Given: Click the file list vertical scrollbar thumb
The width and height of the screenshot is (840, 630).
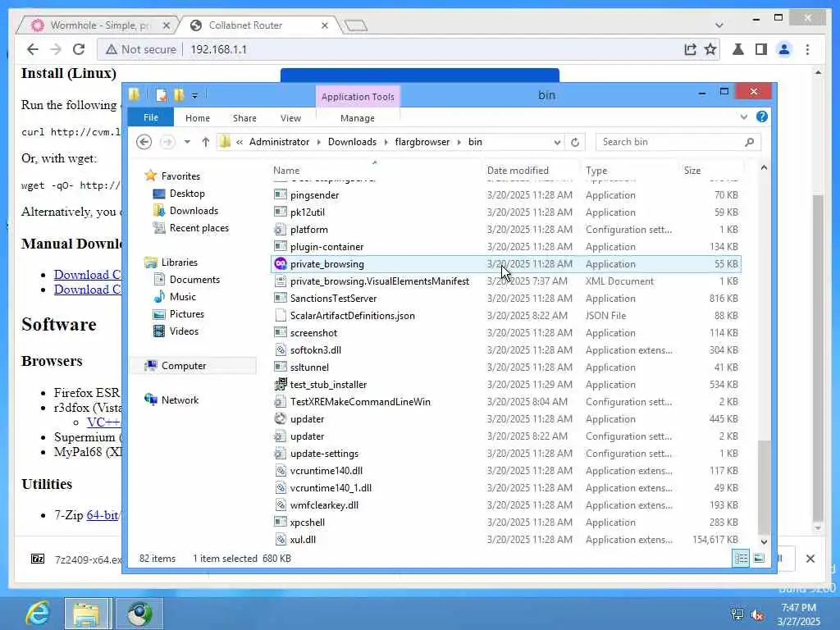Looking at the screenshot, I should (x=765, y=486).
